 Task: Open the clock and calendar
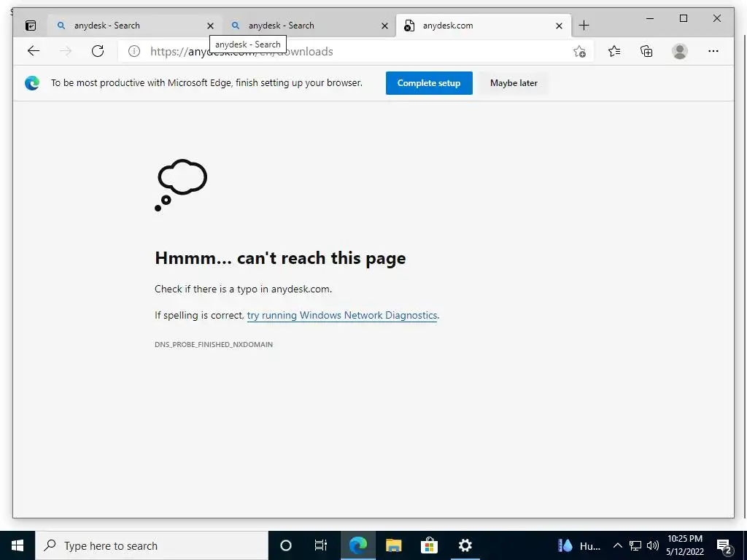[x=685, y=545]
